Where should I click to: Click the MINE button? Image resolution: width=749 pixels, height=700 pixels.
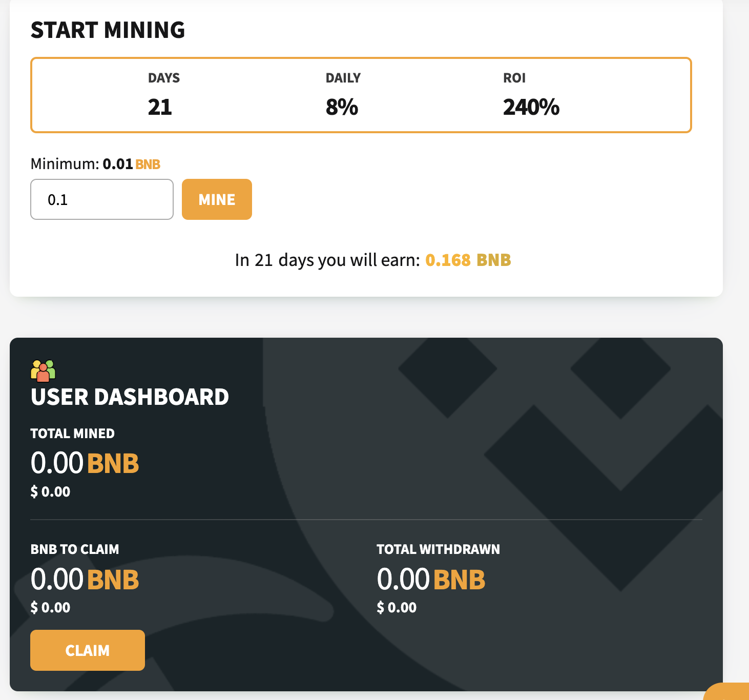coord(217,199)
